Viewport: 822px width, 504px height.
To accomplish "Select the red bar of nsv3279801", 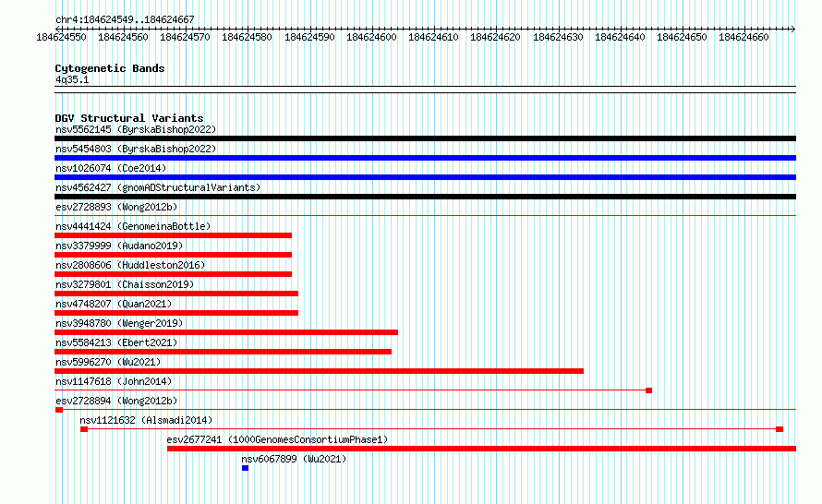I will (176, 294).
